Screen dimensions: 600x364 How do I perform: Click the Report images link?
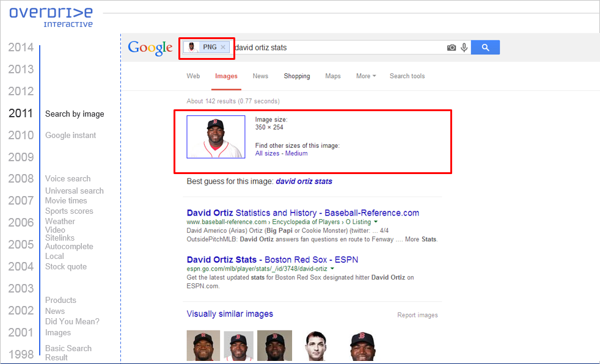coord(417,315)
